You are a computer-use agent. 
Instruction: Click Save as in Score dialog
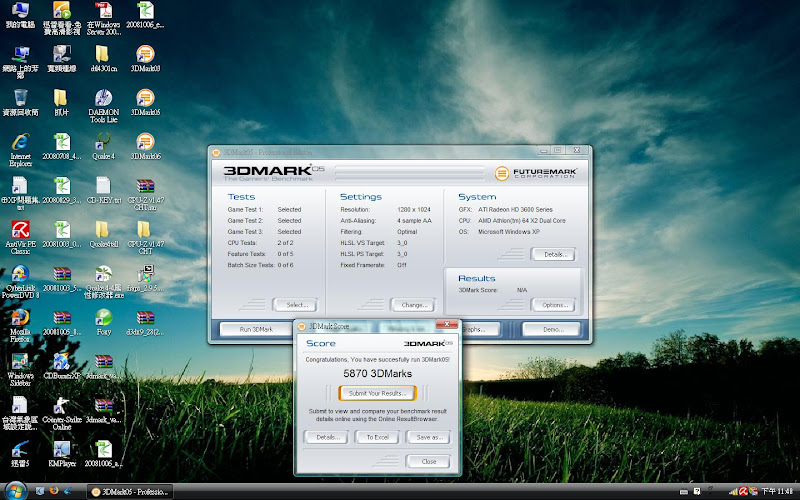[x=428, y=437]
